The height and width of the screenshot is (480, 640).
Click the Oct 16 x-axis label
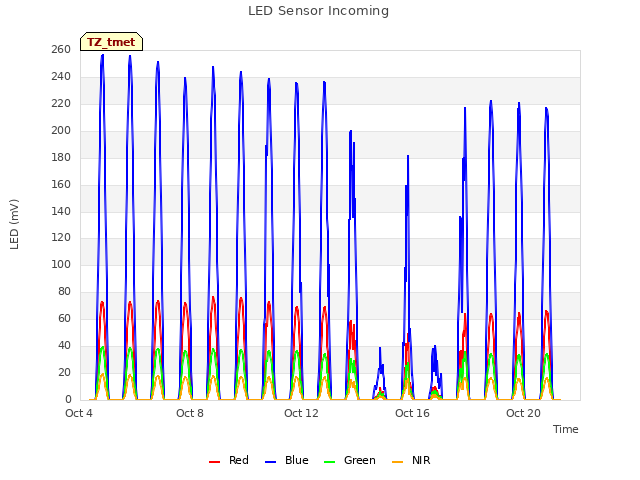(412, 413)
